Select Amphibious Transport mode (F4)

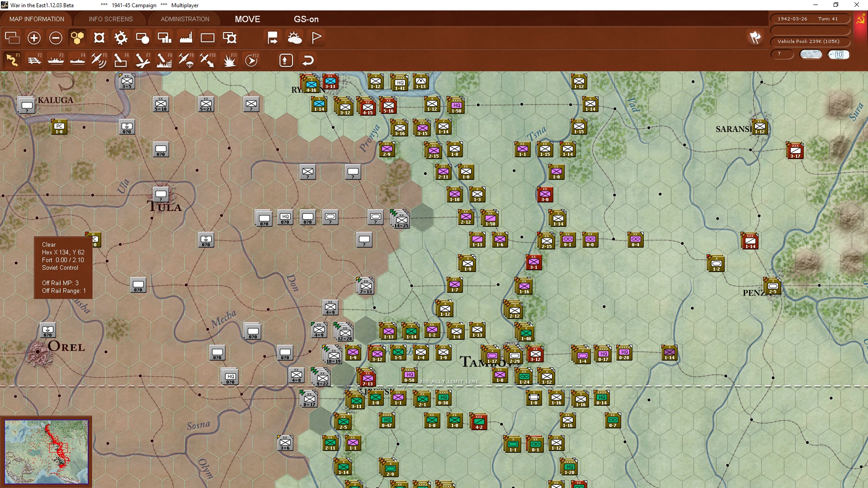(77, 60)
